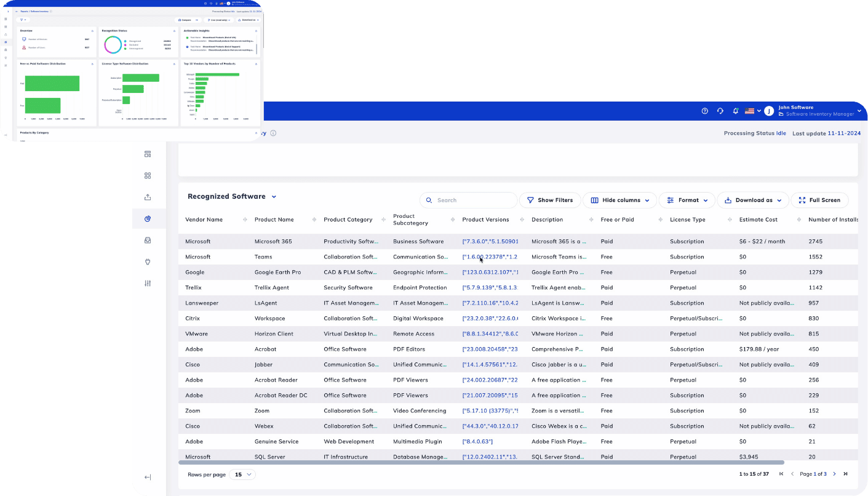Click the column handle next to Free or Paid
Screen dimensions: 868x496
[661, 220]
